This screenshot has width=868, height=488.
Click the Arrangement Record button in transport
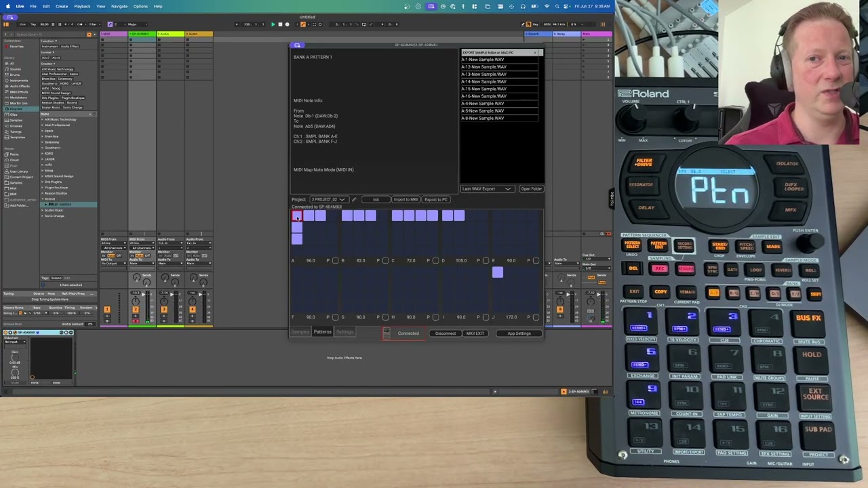tap(287, 24)
